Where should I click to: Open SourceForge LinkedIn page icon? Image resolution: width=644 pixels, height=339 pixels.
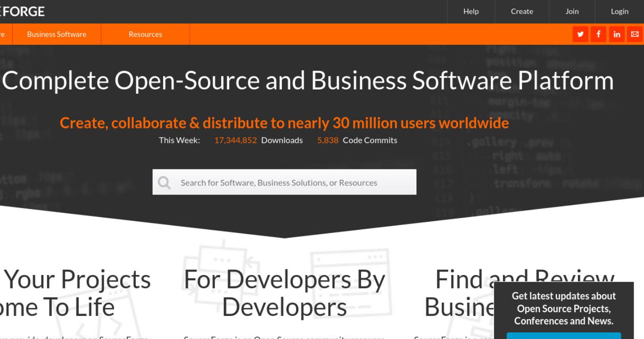(x=617, y=34)
